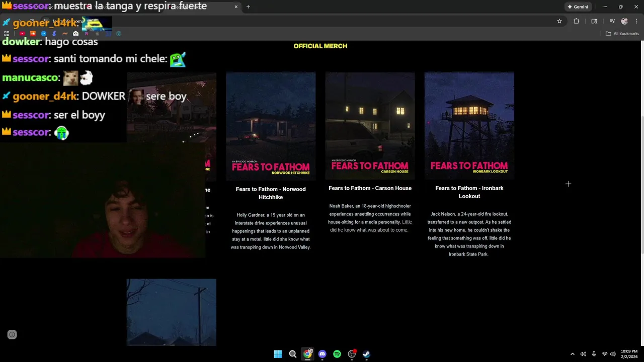Open the All Bookmarks folder
644x362 pixels.
pos(622,34)
